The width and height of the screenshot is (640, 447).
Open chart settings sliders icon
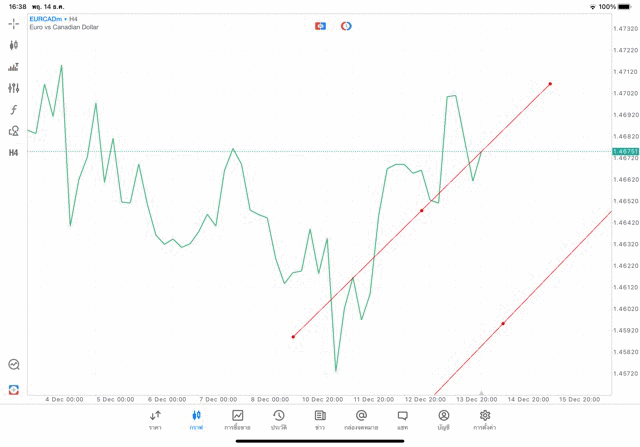pyautogui.click(x=14, y=88)
